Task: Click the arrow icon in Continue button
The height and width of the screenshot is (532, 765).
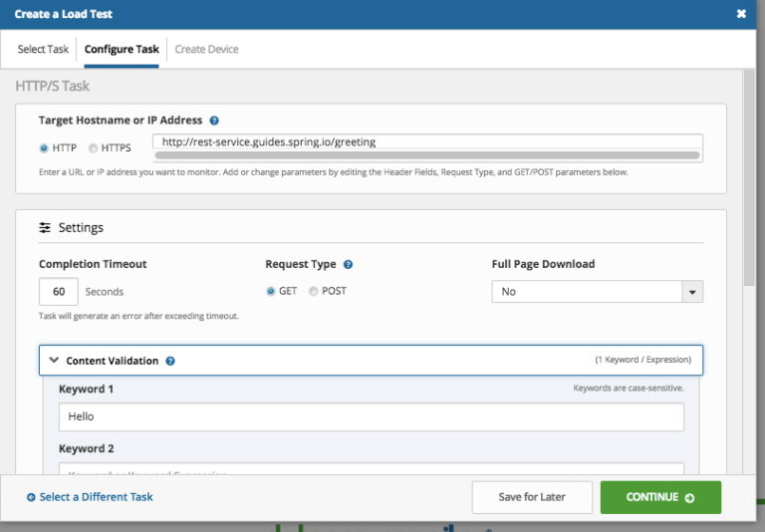Action: (690, 497)
